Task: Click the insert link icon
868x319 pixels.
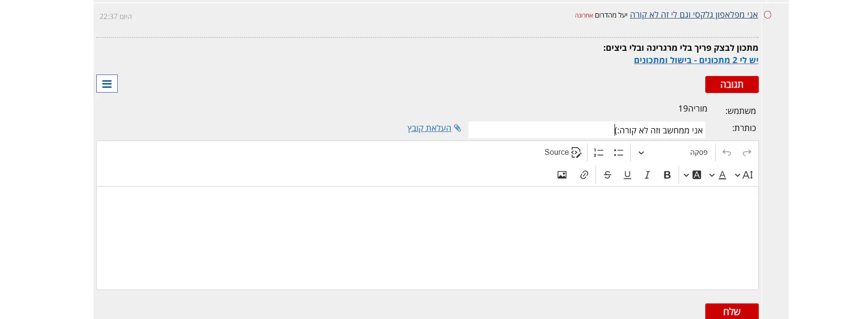Action: pos(584,175)
